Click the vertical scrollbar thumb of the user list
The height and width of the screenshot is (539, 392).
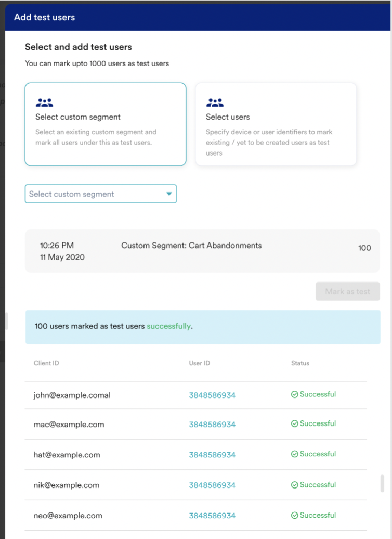(383, 483)
